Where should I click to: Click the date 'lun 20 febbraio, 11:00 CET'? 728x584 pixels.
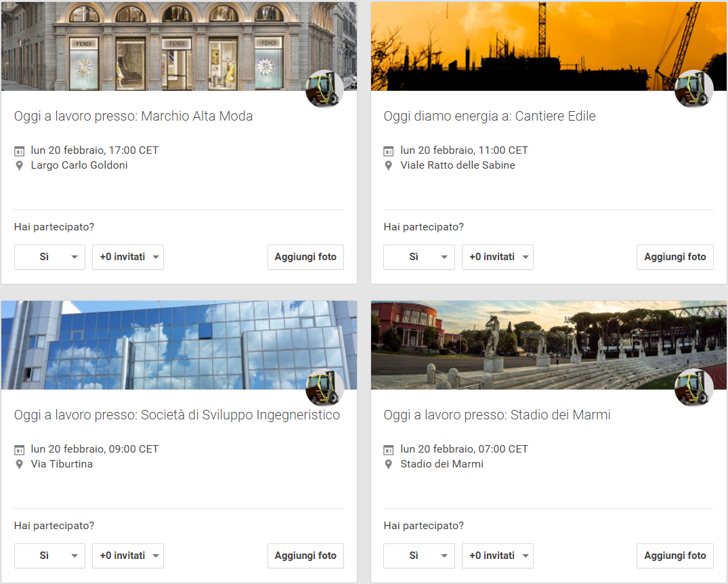(465, 150)
